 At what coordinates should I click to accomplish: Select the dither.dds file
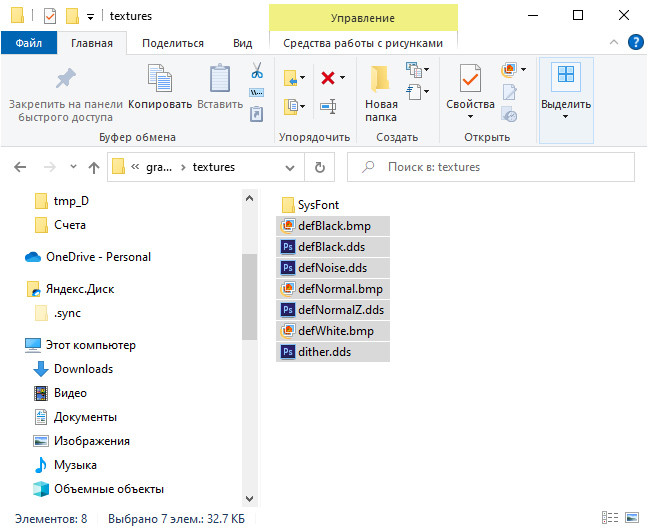(x=333, y=352)
